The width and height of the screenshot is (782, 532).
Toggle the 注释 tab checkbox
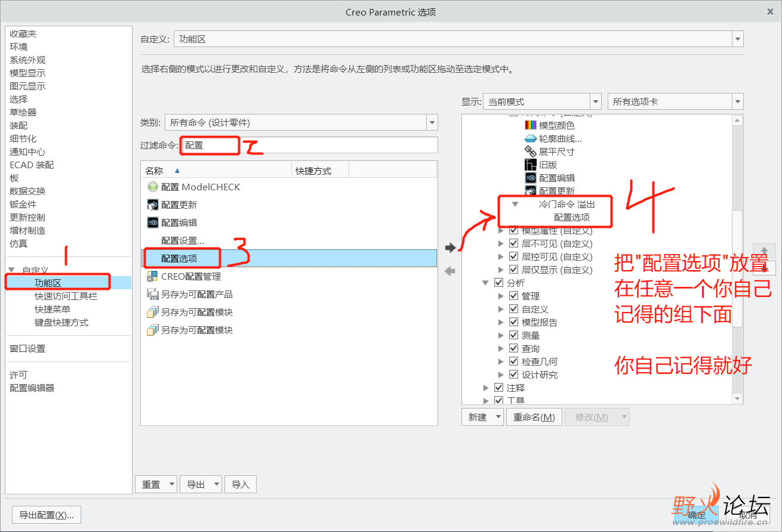pos(499,388)
